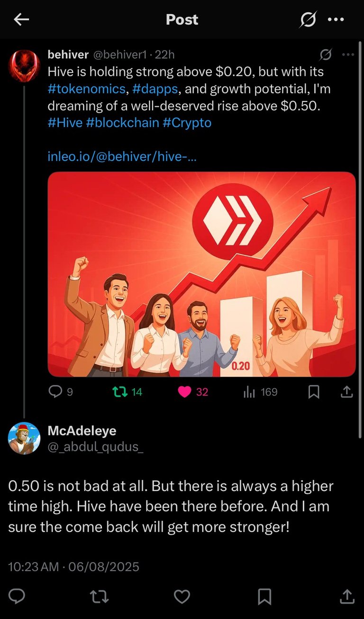The image size is (364, 619).
Task: View behiver's red profile avatar
Action: 24,66
